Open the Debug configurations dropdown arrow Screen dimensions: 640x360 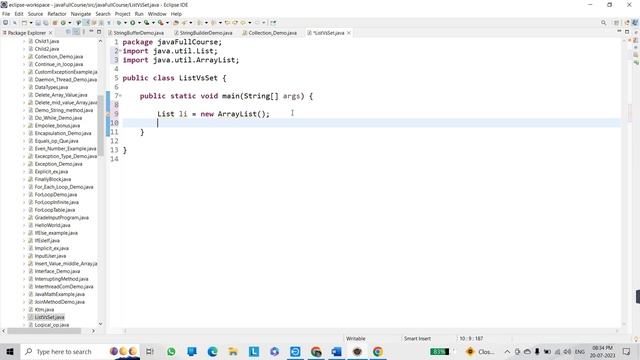pos(125,22)
